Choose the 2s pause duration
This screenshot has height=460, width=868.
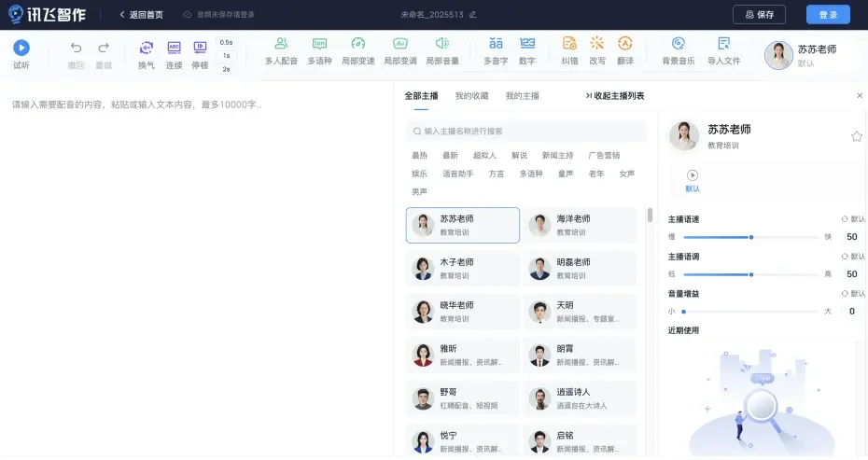tap(226, 69)
